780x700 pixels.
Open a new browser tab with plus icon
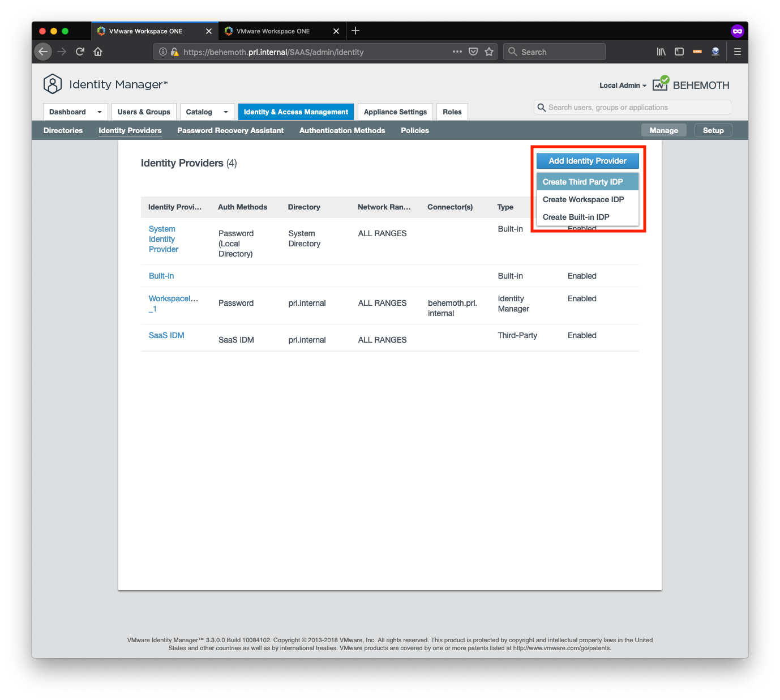(355, 31)
